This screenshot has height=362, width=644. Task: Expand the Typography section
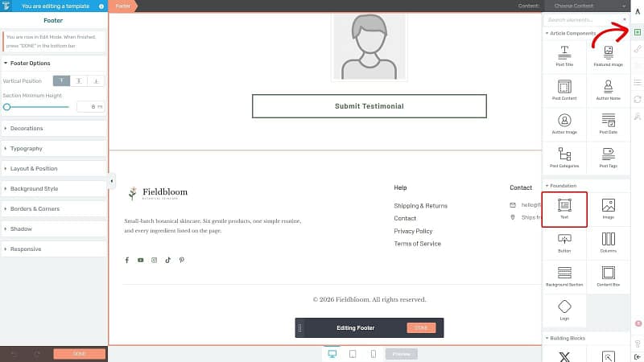click(x=53, y=149)
